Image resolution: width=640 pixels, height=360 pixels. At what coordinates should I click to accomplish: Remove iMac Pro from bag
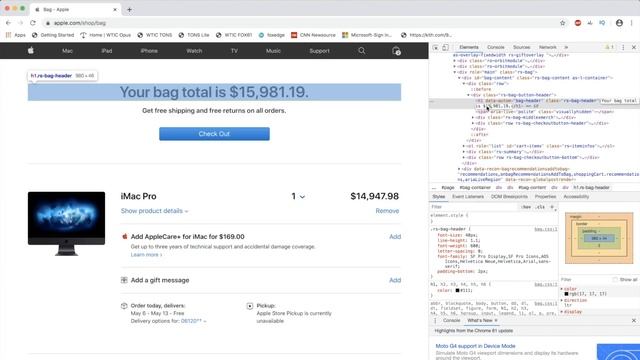[x=387, y=211]
